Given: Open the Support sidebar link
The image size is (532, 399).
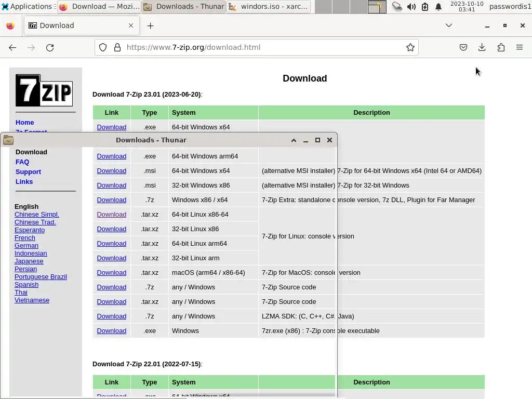Looking at the screenshot, I should [28, 172].
